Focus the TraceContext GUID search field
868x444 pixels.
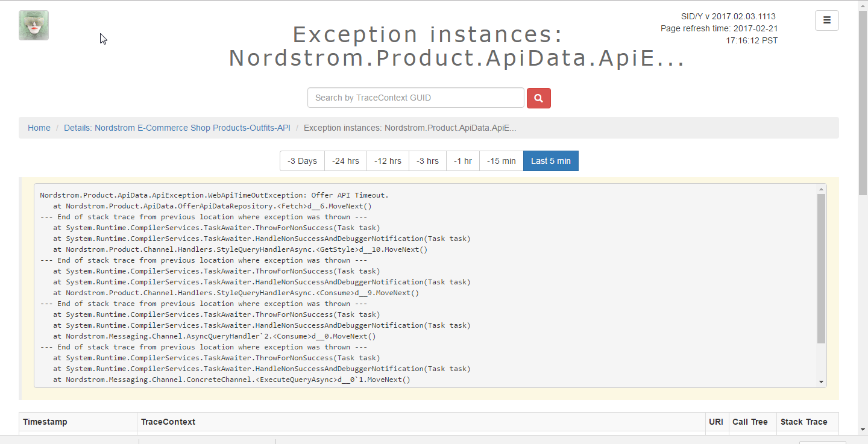pos(416,98)
